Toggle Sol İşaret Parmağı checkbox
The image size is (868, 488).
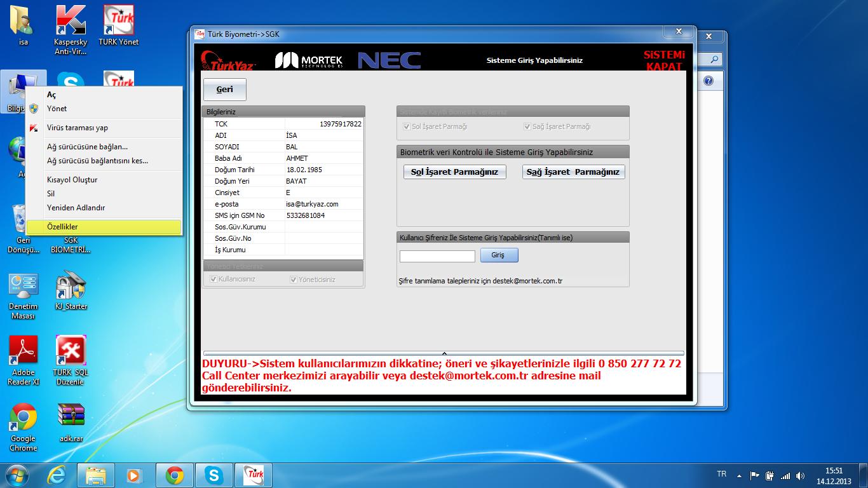click(x=407, y=126)
